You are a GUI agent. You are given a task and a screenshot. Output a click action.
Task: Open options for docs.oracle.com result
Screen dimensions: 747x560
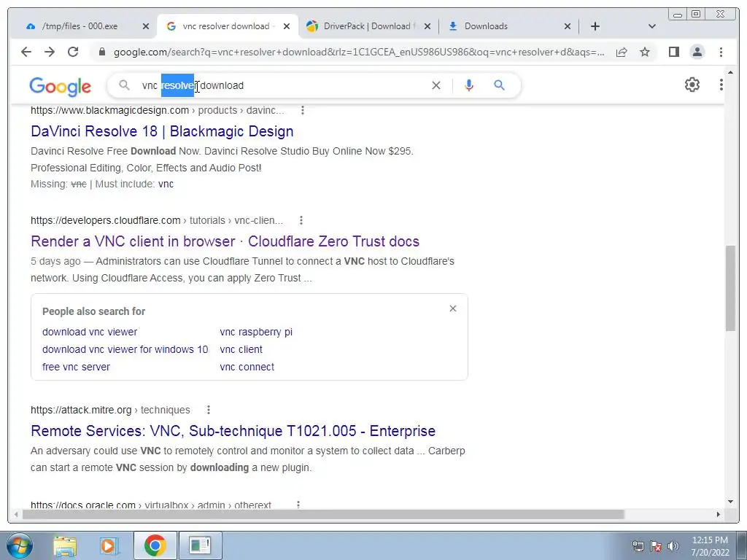click(298, 505)
